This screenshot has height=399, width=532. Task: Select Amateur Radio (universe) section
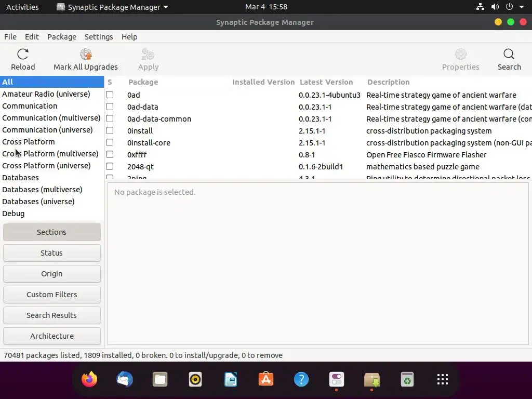pyautogui.click(x=52, y=94)
